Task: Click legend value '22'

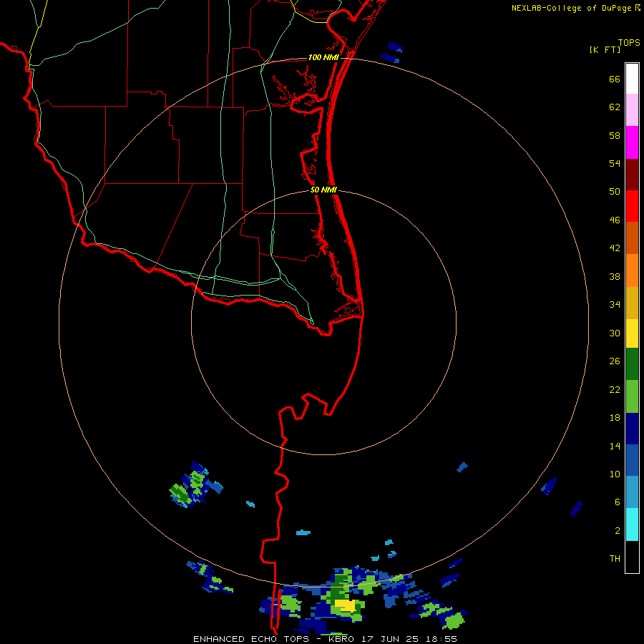Action: click(615, 389)
